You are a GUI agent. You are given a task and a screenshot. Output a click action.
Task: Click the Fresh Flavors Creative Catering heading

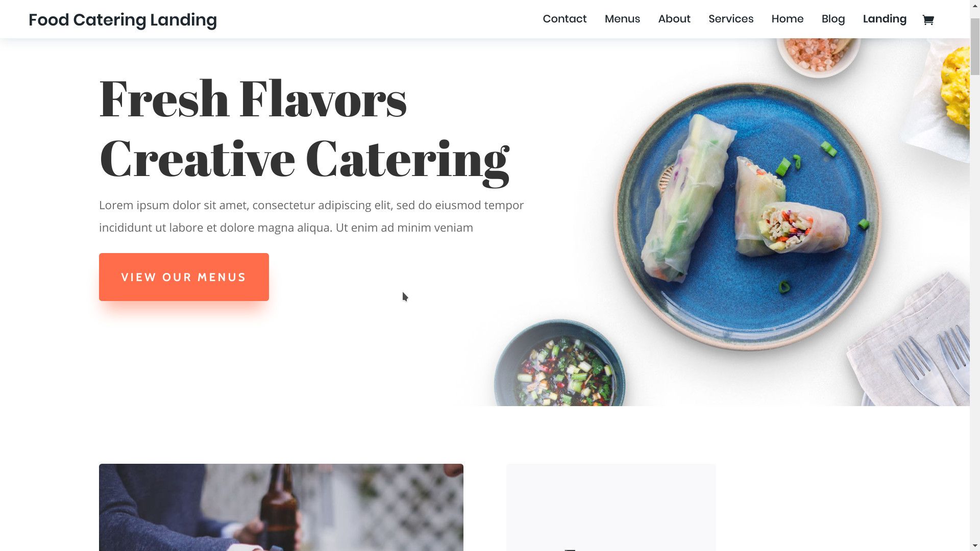pyautogui.click(x=304, y=129)
